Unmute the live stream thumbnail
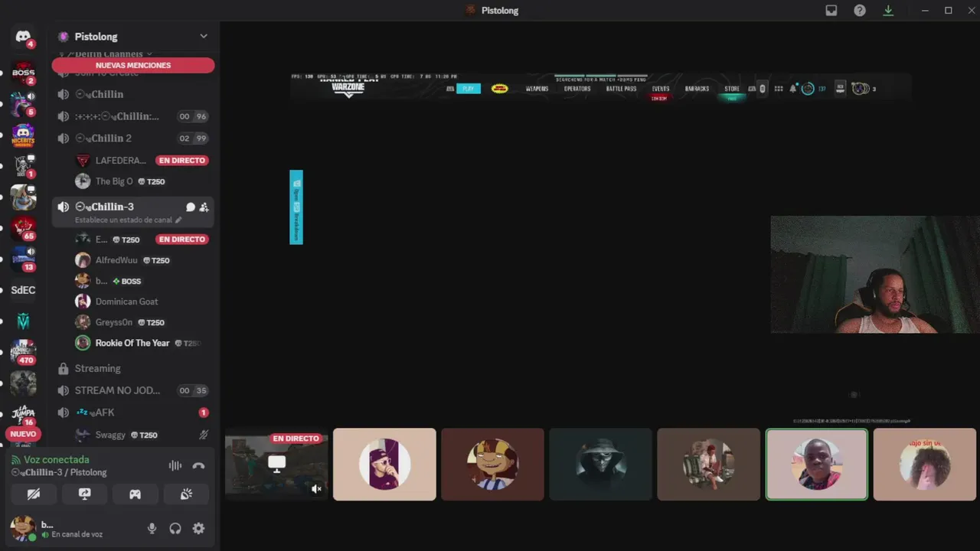The width and height of the screenshot is (980, 551). [317, 488]
